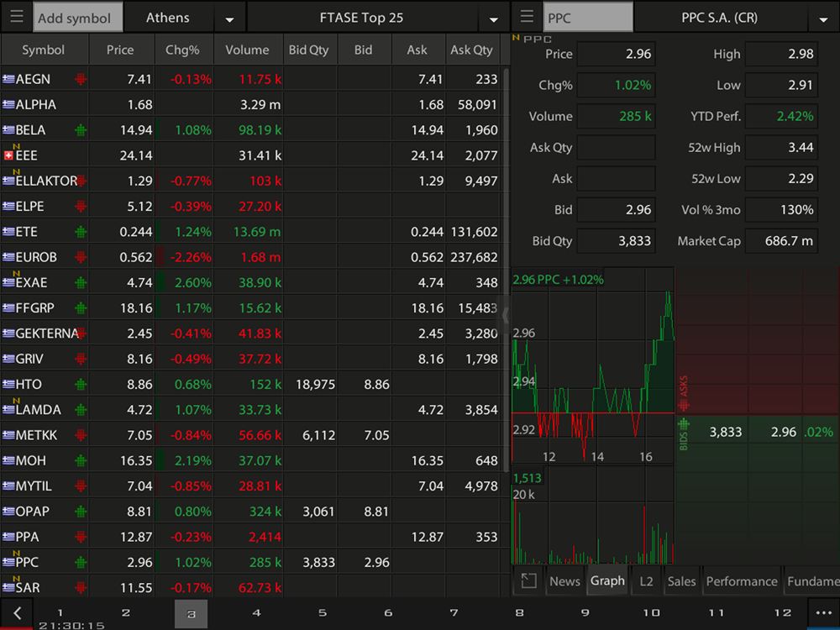This screenshot has width=840, height=630.
Task: Click the green up-trend icon on BELA row
Action: coord(81,130)
